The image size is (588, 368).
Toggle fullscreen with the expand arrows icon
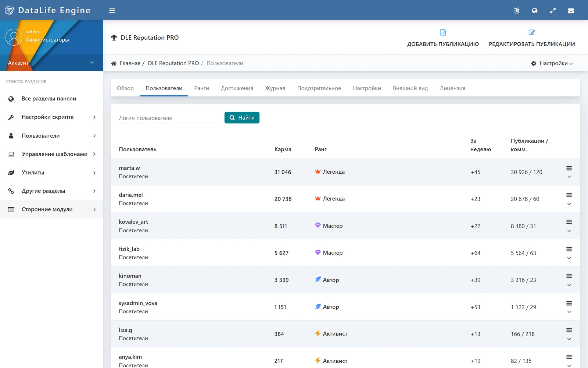553,11
